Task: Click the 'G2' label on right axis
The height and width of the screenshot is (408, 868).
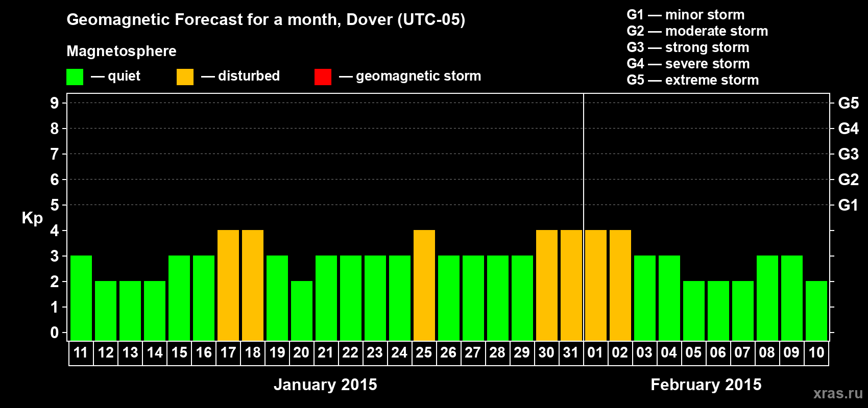Action: point(849,180)
